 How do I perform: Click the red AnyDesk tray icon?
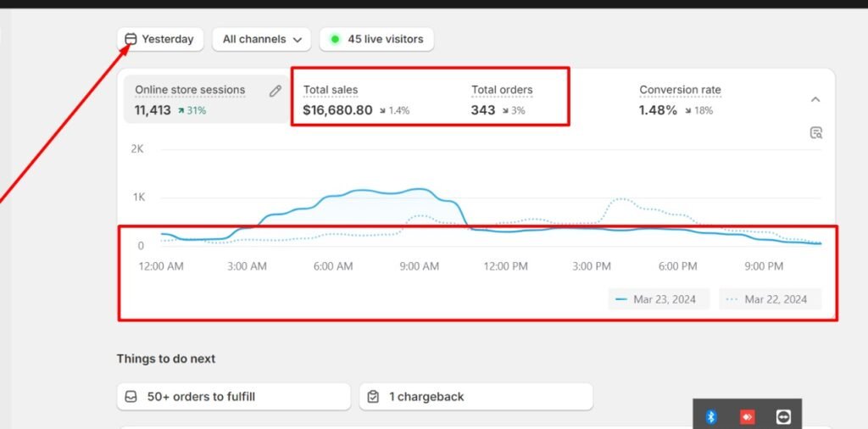pyautogui.click(x=748, y=417)
